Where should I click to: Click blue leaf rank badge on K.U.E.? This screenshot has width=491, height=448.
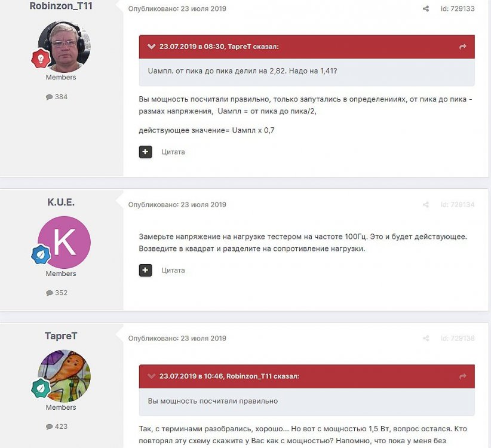41,254
